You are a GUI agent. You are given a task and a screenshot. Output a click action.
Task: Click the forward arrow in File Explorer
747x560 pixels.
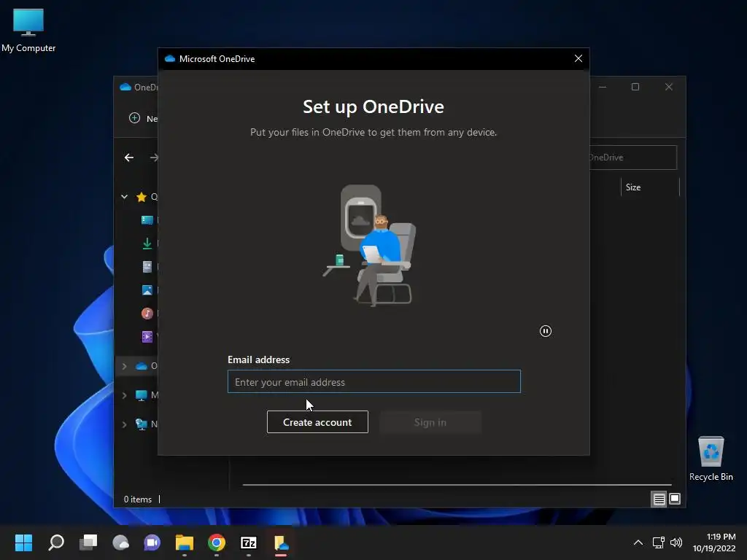point(154,157)
